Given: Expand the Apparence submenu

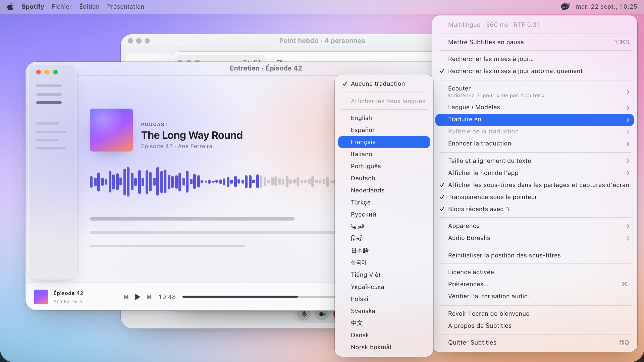Looking at the screenshot, I should click(535, 226).
